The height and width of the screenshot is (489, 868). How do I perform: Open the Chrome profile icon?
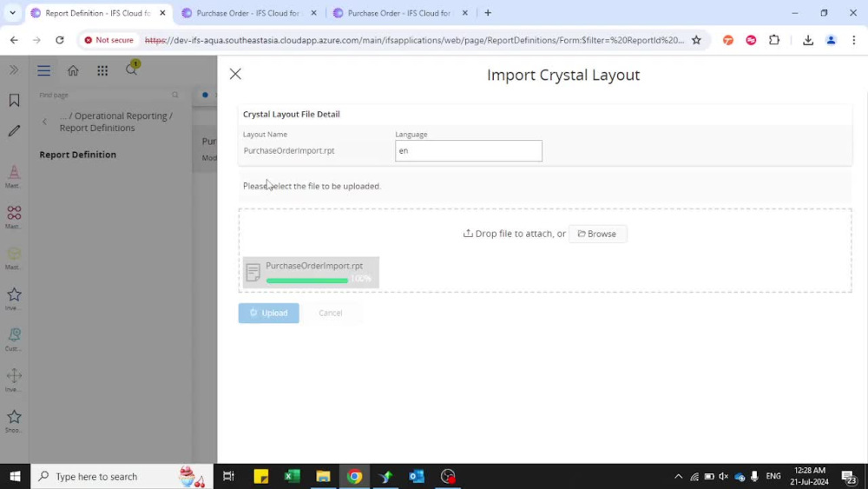(831, 40)
